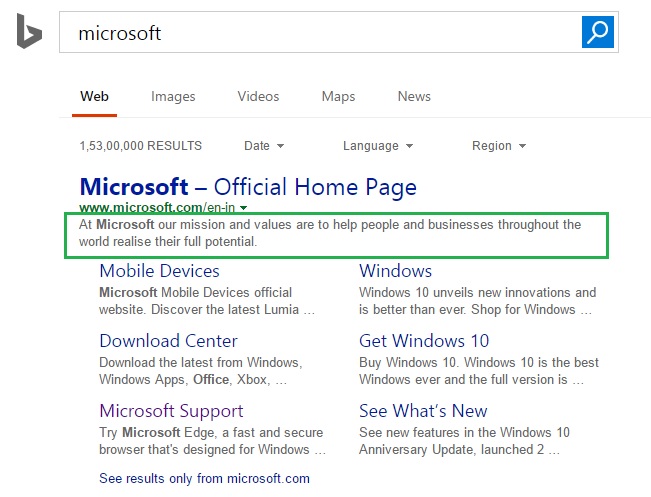Click the 'Microsoft Mobile Devices official website' snippet

(207, 301)
